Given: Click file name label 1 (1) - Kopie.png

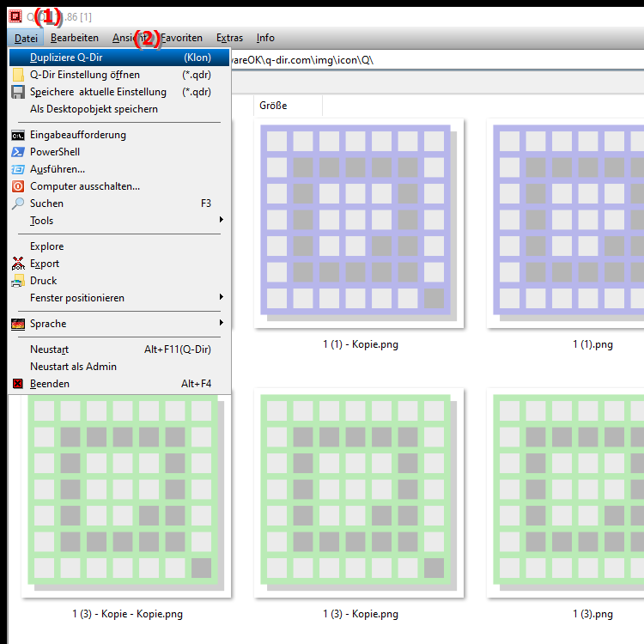Looking at the screenshot, I should click(x=361, y=344).
